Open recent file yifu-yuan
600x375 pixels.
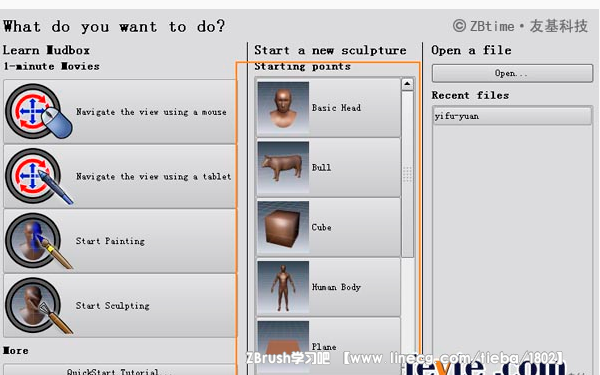512,116
